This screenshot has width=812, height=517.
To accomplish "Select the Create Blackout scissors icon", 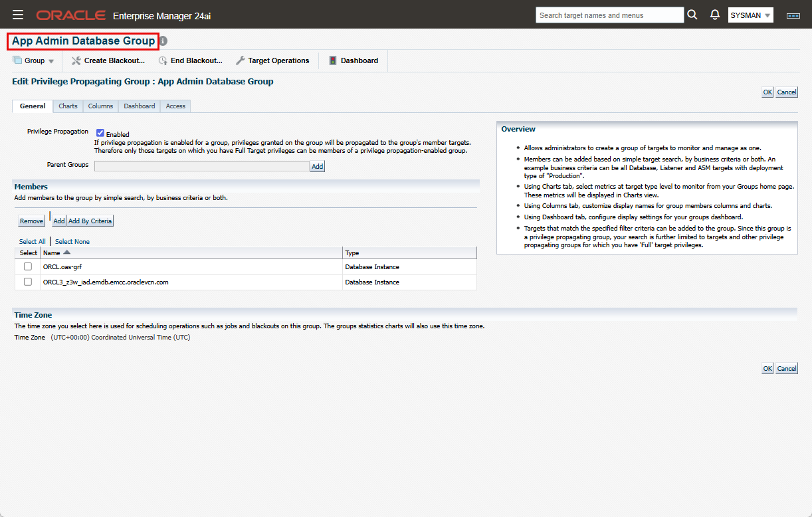I will [x=77, y=60].
